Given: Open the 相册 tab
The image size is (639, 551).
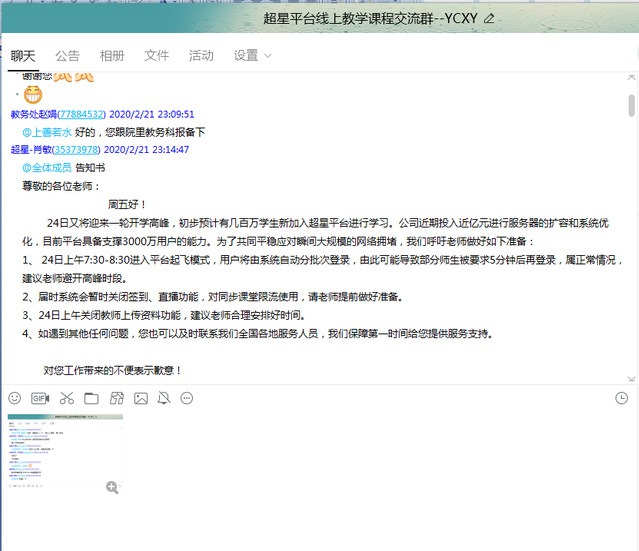Looking at the screenshot, I should pos(113,56).
